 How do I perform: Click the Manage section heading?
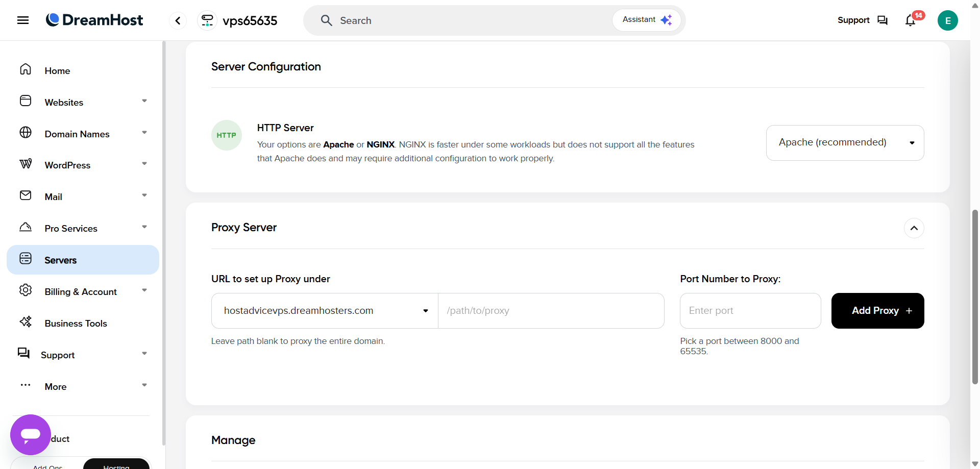(233, 440)
